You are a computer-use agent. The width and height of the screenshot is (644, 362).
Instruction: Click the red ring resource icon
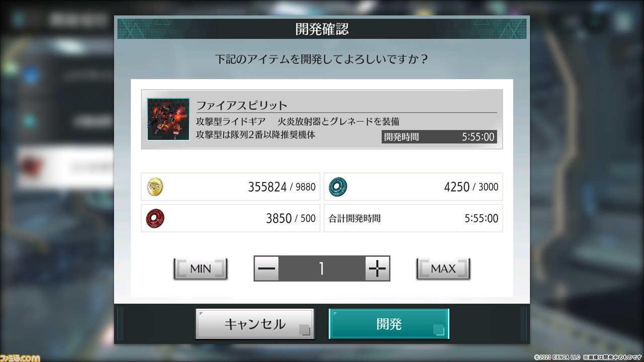155,218
